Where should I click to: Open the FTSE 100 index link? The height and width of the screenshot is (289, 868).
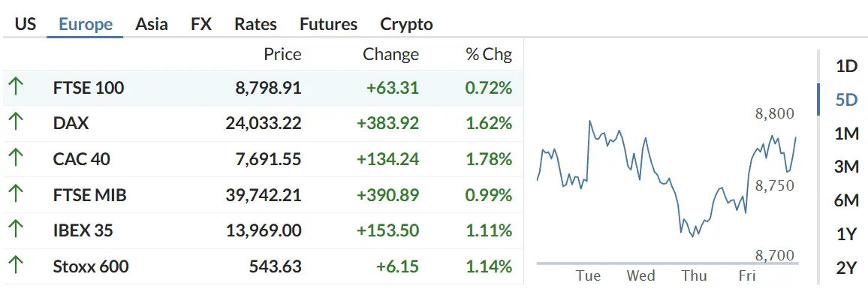tap(89, 88)
